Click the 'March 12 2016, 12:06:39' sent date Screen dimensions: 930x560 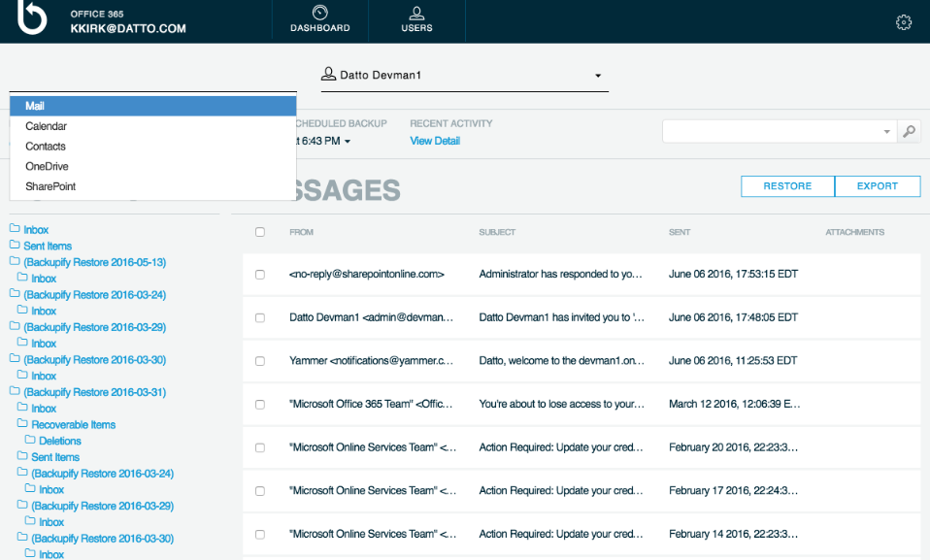pyautogui.click(x=734, y=404)
